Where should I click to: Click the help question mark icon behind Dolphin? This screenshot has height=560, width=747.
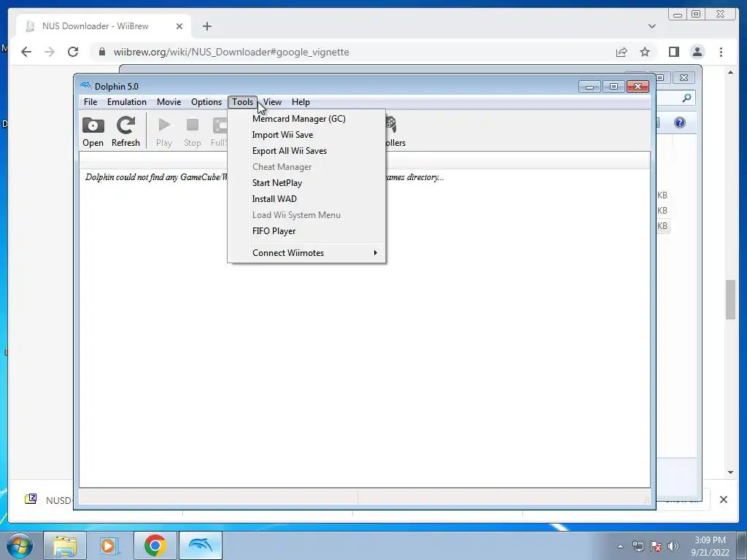pyautogui.click(x=680, y=122)
